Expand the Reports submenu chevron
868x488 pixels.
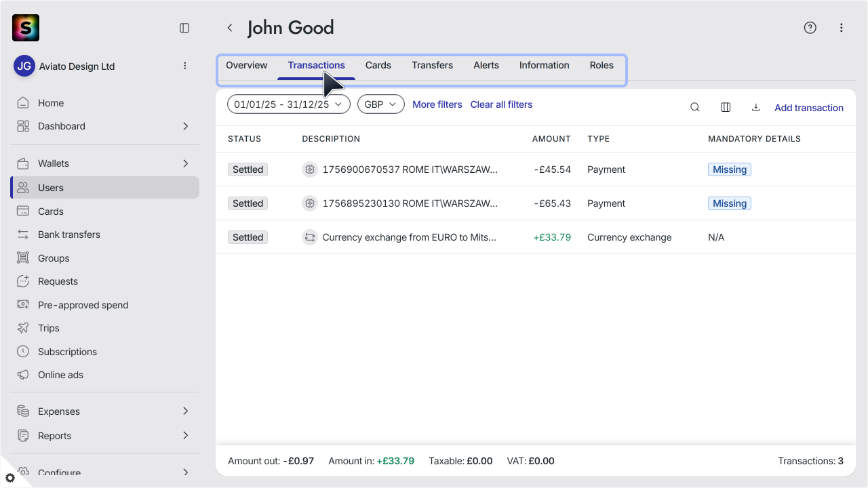(x=185, y=436)
